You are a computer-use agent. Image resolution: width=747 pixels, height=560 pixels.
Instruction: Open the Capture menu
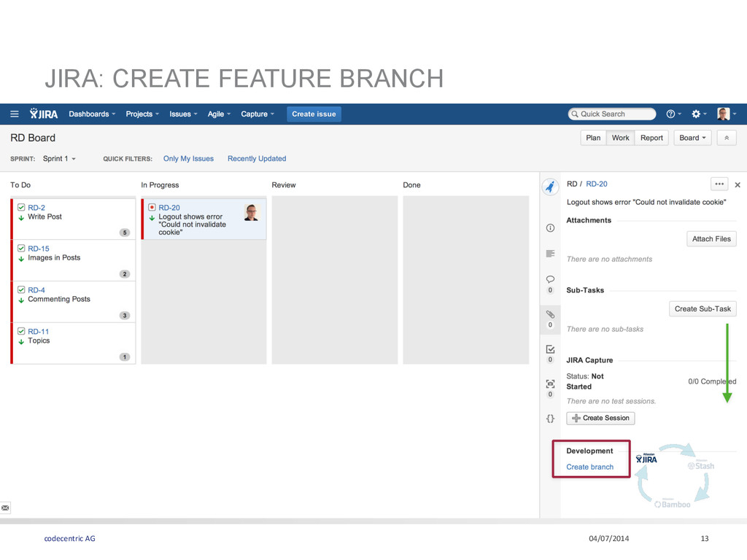pyautogui.click(x=258, y=114)
